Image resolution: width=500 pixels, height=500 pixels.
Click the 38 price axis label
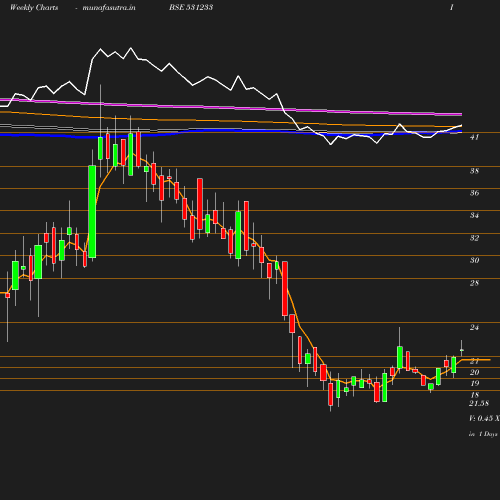(x=474, y=171)
